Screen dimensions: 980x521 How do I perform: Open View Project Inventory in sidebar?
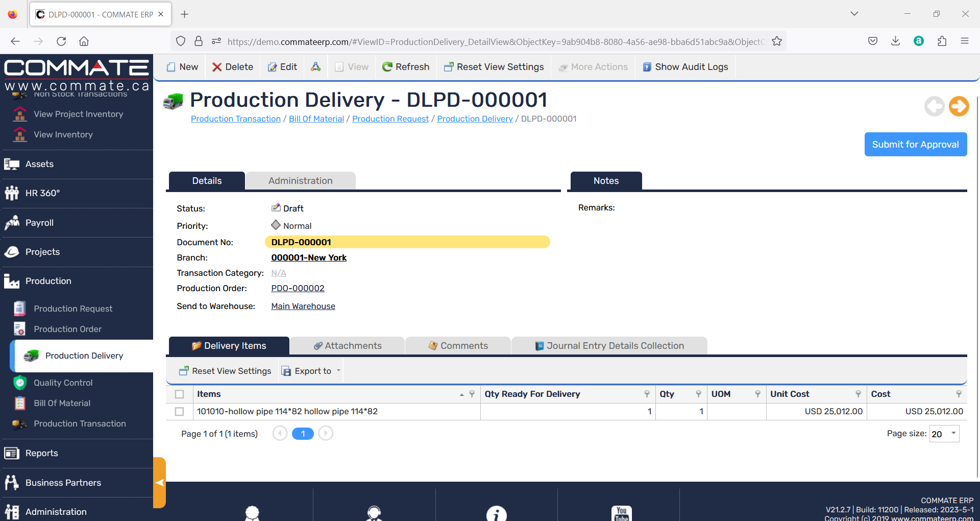click(78, 114)
